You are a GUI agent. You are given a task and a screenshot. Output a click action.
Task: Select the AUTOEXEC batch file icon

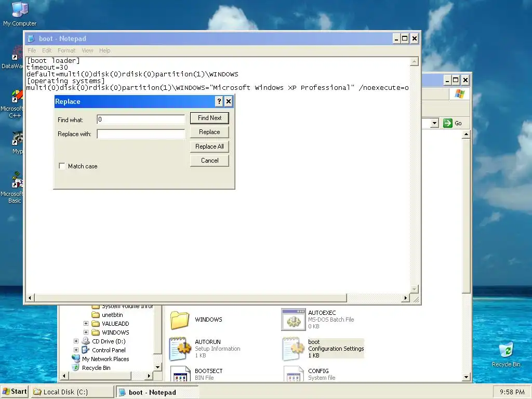click(294, 320)
